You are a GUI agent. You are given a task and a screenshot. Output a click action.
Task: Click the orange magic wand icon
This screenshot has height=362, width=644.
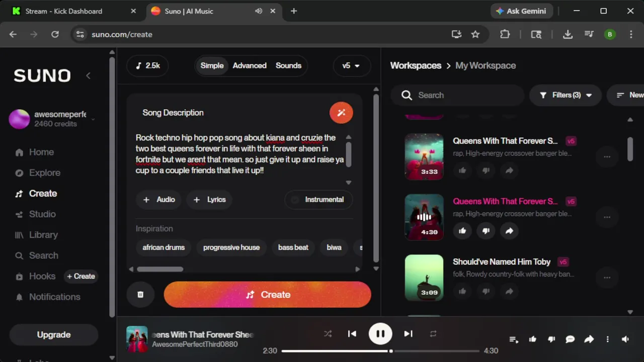(x=341, y=113)
